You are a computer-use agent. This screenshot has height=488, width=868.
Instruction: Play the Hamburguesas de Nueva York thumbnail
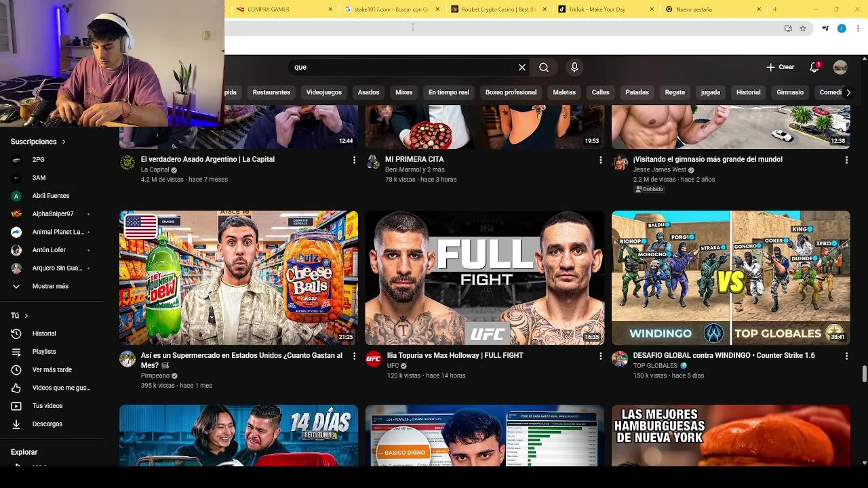tap(731, 436)
